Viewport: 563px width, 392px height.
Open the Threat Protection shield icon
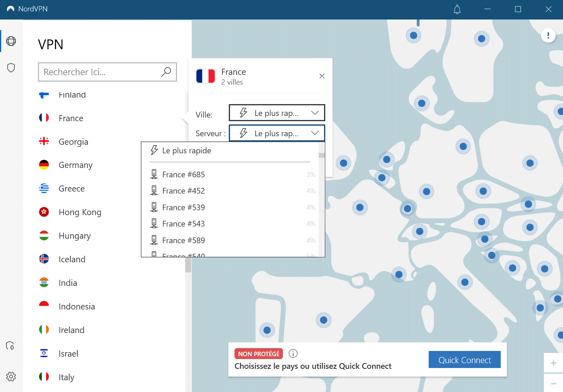11,68
